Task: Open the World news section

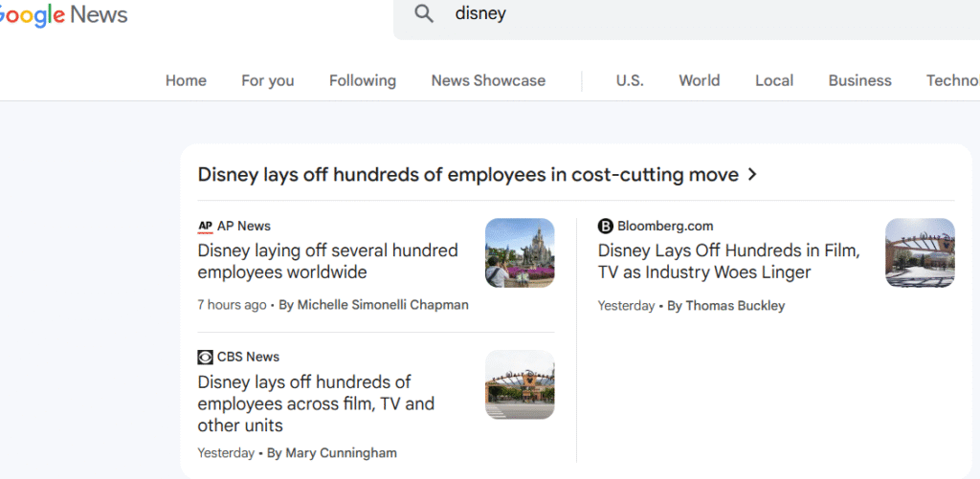Action: tap(700, 80)
